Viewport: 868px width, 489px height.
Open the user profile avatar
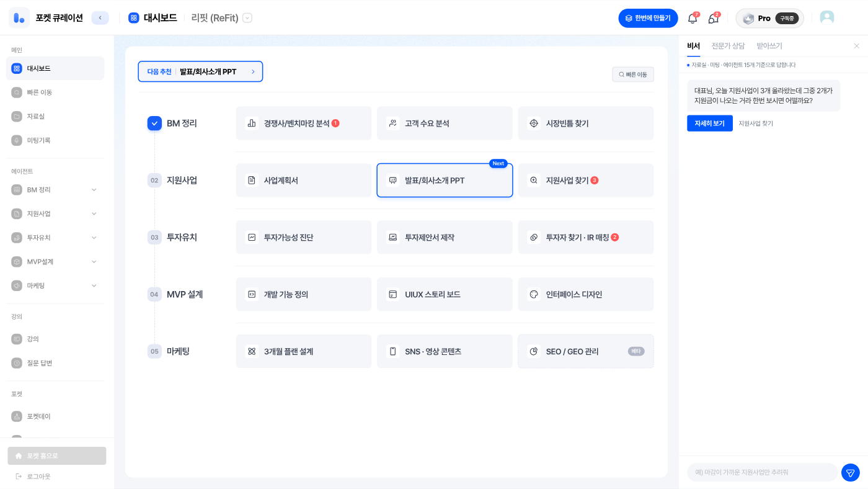pos(827,18)
